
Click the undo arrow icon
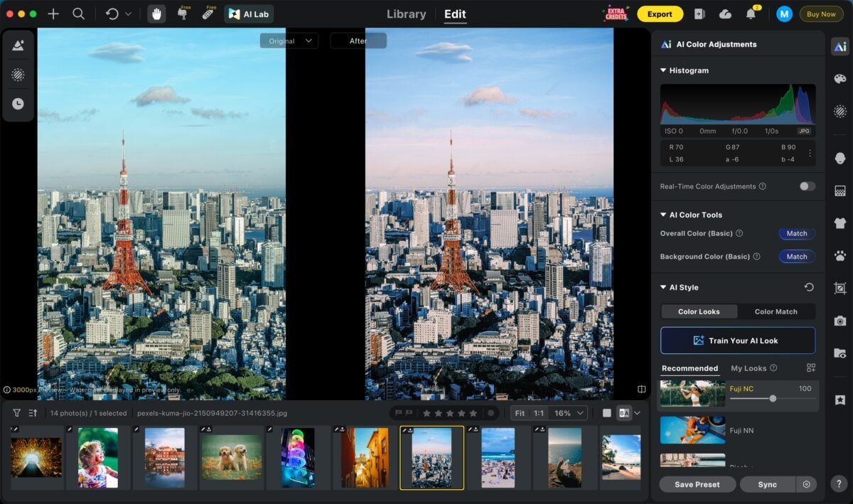pyautogui.click(x=112, y=14)
